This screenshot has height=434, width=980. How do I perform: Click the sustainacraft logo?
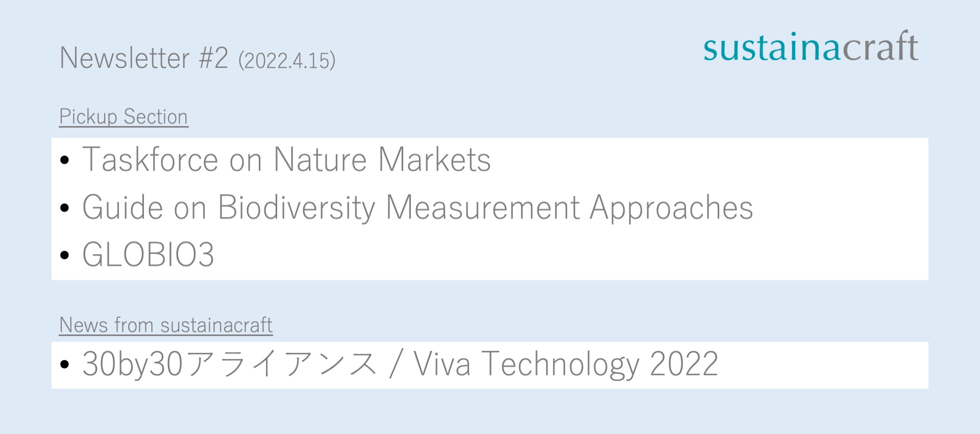pos(811,47)
